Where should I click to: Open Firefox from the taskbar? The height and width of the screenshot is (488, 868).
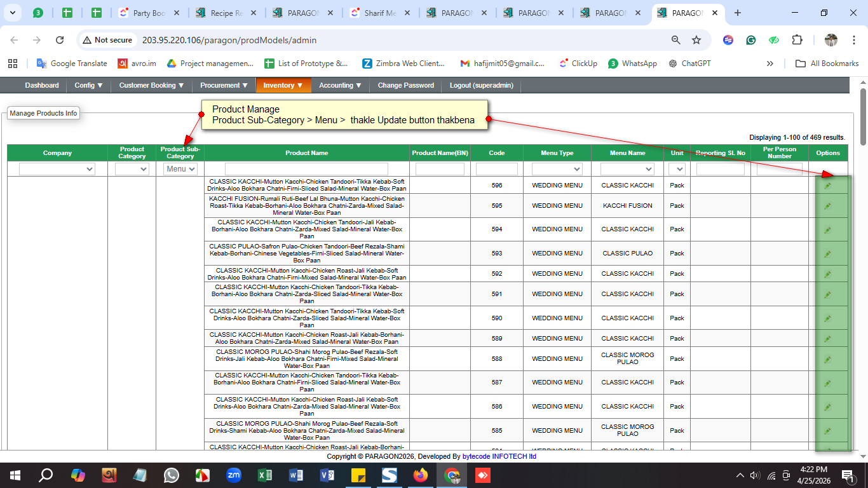point(421,475)
